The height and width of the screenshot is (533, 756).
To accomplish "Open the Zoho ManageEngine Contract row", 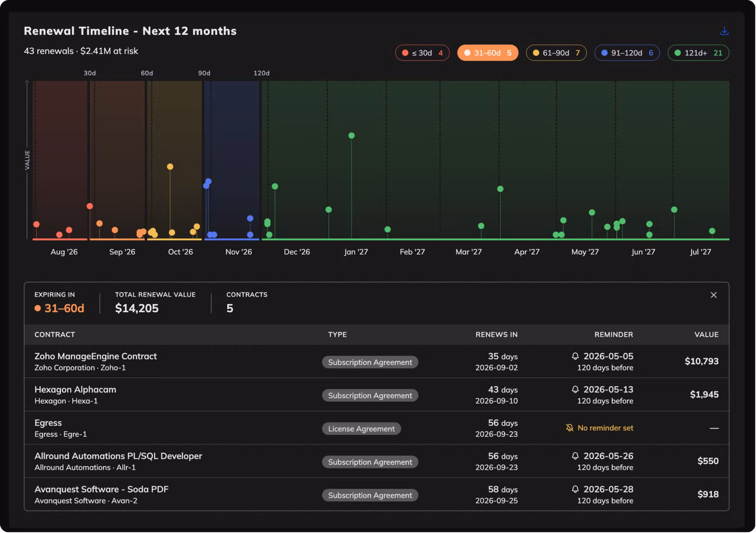I will 376,361.
